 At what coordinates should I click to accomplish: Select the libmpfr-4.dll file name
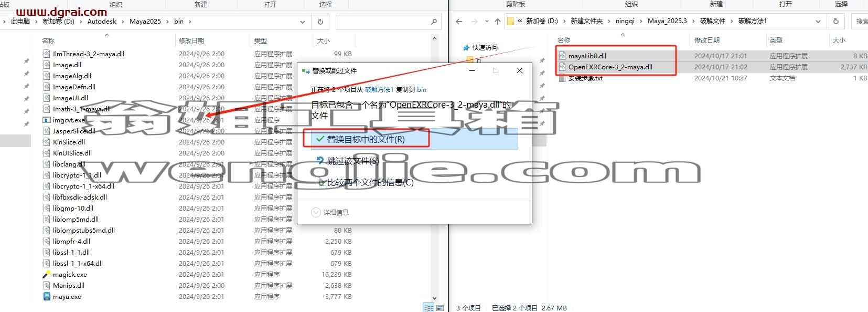tap(71, 241)
